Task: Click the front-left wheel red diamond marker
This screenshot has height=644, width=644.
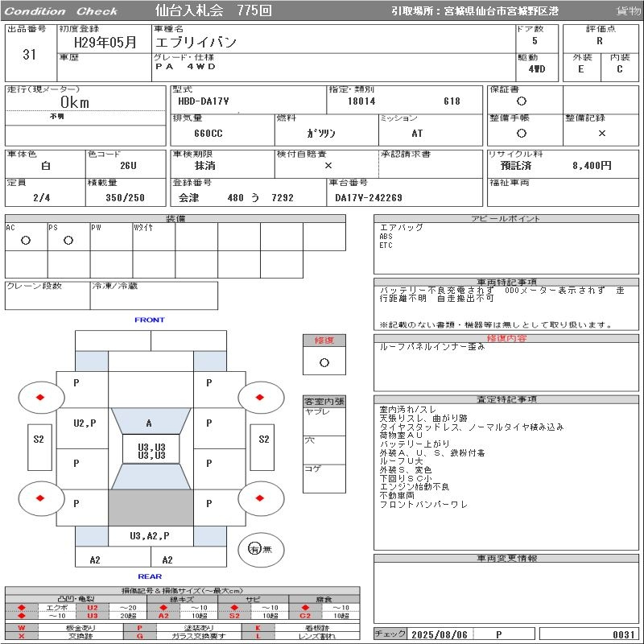Action: (39, 397)
